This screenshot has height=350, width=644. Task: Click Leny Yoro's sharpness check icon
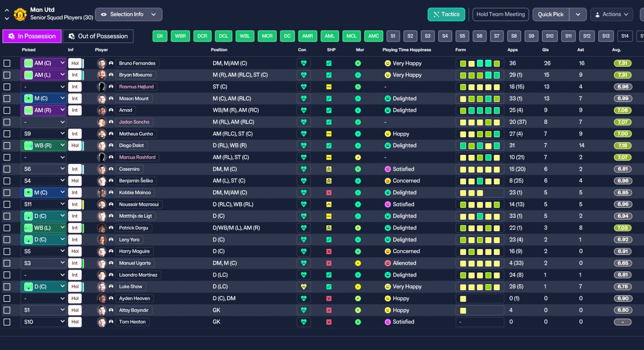click(329, 239)
